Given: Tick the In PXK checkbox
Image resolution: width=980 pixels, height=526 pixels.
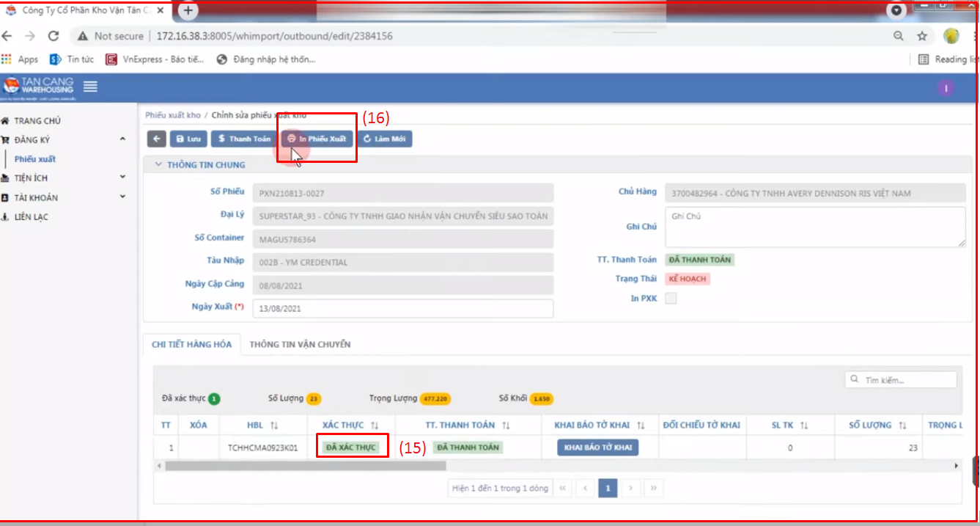Looking at the screenshot, I should coord(671,299).
